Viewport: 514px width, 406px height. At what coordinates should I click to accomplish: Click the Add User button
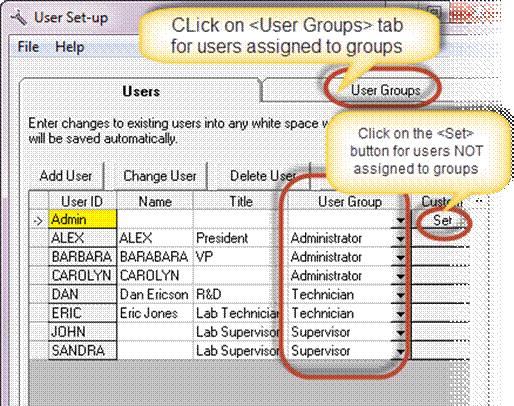(x=66, y=176)
